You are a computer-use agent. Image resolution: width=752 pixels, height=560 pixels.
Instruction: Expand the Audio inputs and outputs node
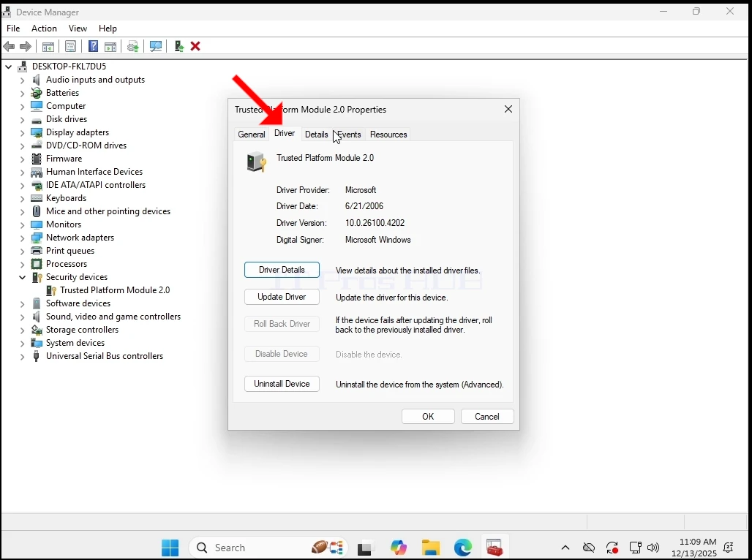pos(22,80)
